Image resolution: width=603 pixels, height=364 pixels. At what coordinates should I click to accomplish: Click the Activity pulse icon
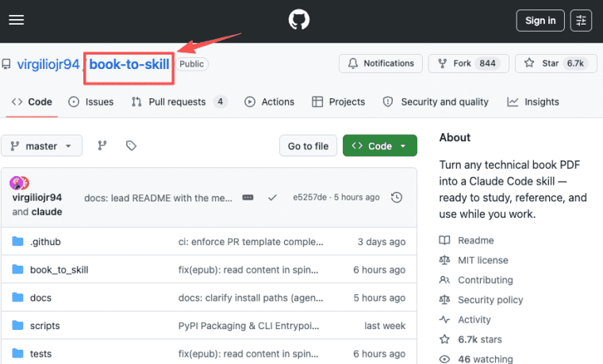point(444,320)
